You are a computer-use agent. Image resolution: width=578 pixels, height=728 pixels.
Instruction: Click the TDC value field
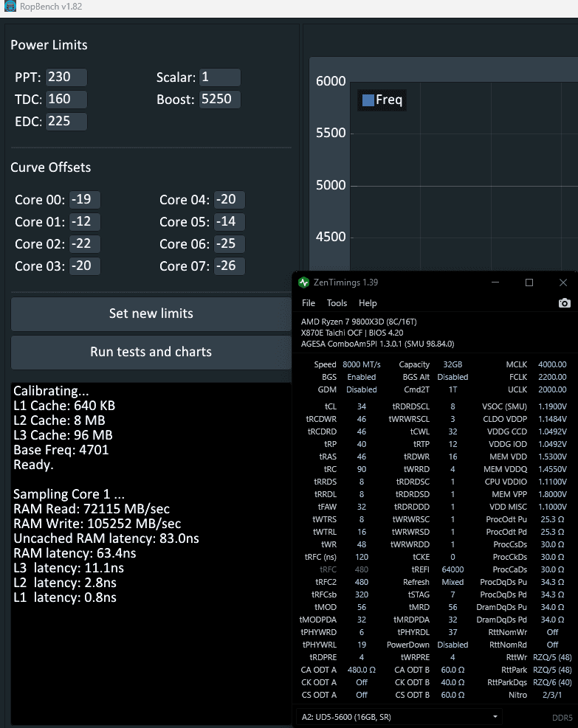pyautogui.click(x=66, y=100)
